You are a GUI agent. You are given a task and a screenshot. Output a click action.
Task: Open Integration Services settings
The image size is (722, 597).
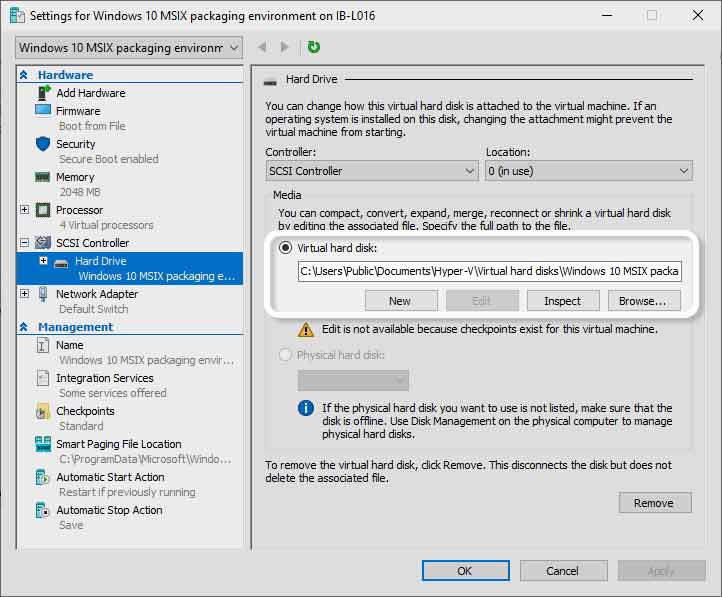[105, 378]
